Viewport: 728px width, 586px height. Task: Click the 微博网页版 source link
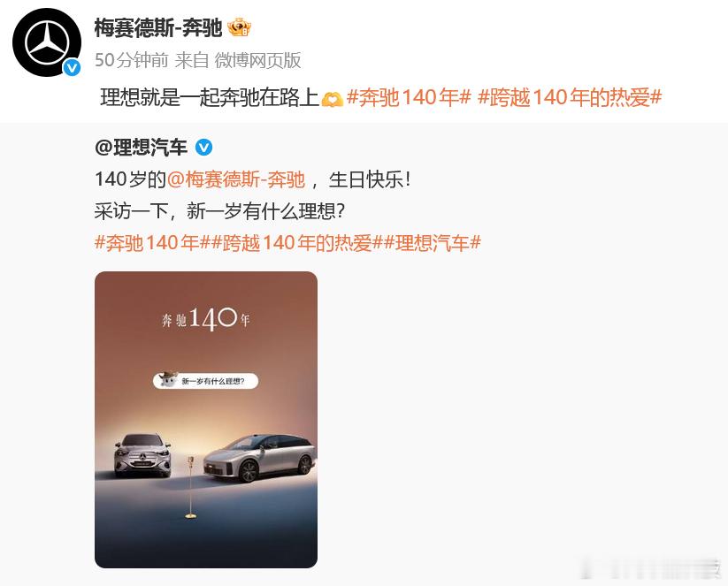(x=257, y=60)
